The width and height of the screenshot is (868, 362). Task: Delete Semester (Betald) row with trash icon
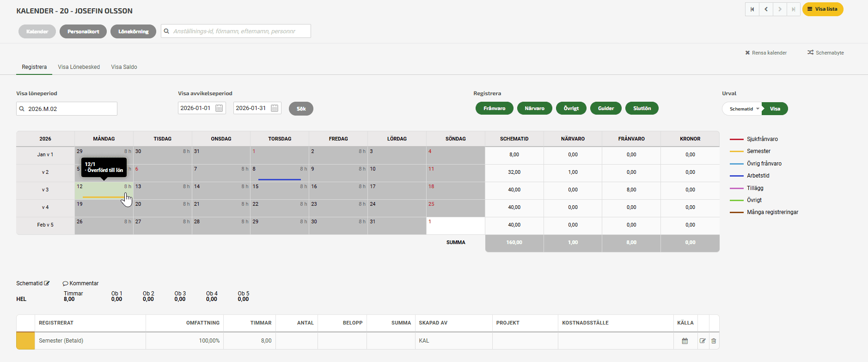pyautogui.click(x=714, y=341)
